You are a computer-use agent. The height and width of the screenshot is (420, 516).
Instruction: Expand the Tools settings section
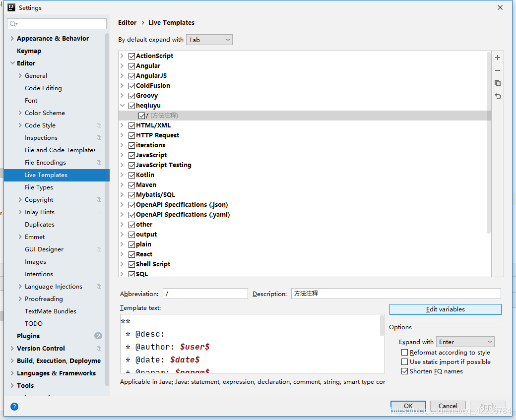tap(12, 385)
